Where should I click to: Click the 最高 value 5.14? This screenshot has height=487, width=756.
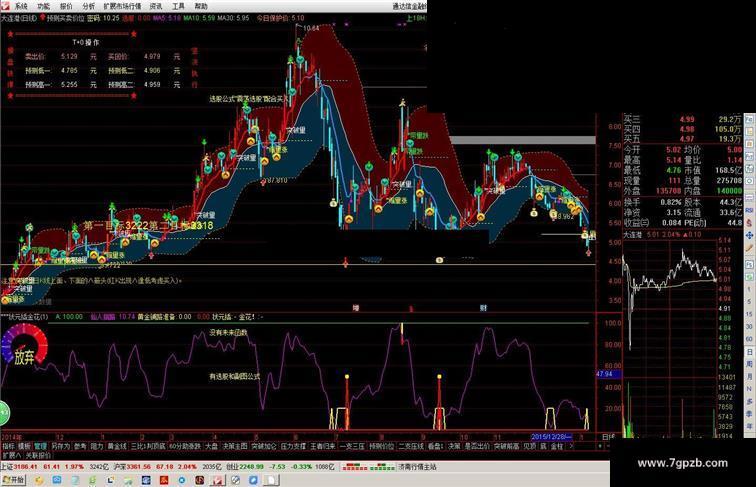(x=673, y=160)
